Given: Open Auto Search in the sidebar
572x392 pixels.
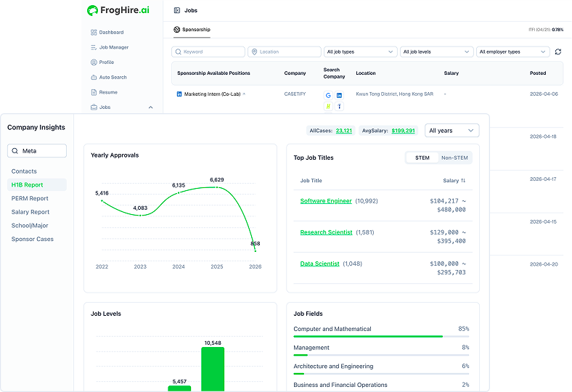Looking at the screenshot, I should [109, 77].
